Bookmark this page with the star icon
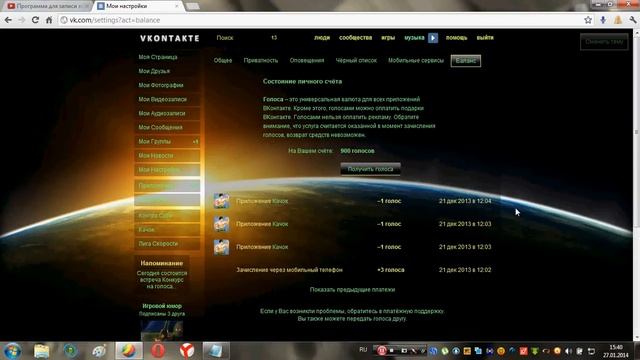 (588, 20)
